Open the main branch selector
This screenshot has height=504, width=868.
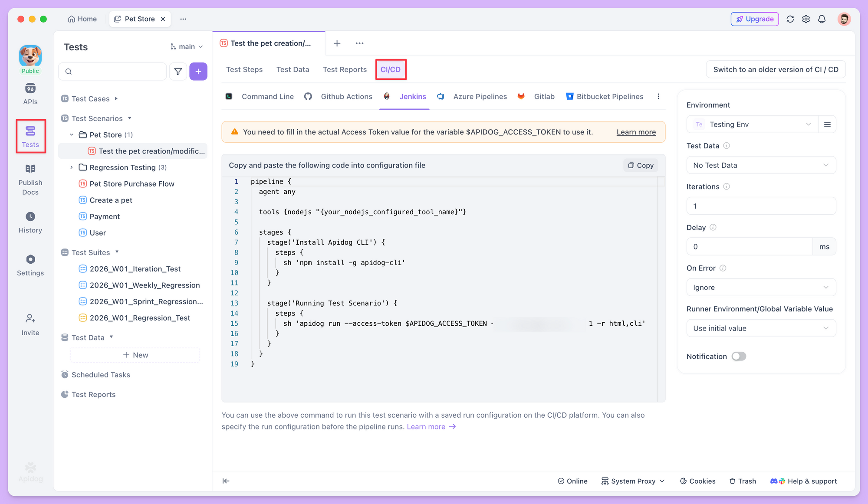pos(187,47)
